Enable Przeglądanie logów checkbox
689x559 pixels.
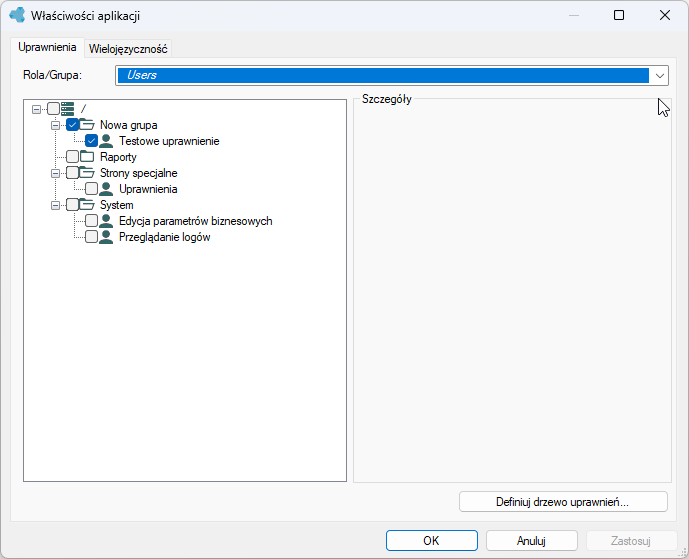click(91, 237)
